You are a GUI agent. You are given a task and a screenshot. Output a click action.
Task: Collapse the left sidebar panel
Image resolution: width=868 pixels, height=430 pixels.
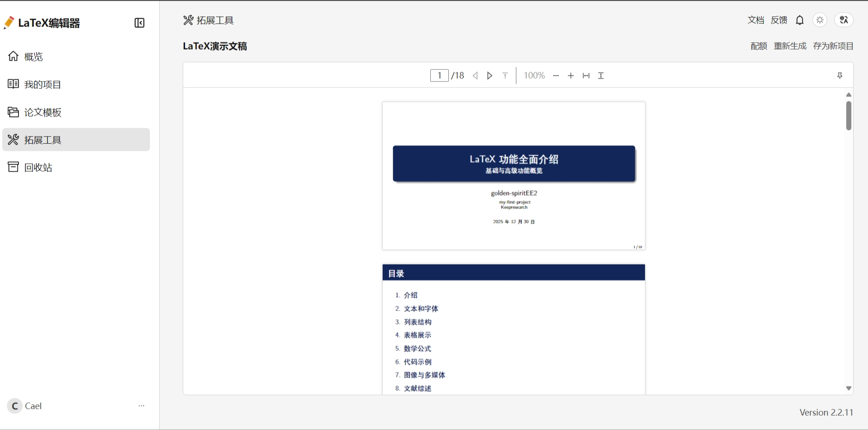click(x=139, y=23)
